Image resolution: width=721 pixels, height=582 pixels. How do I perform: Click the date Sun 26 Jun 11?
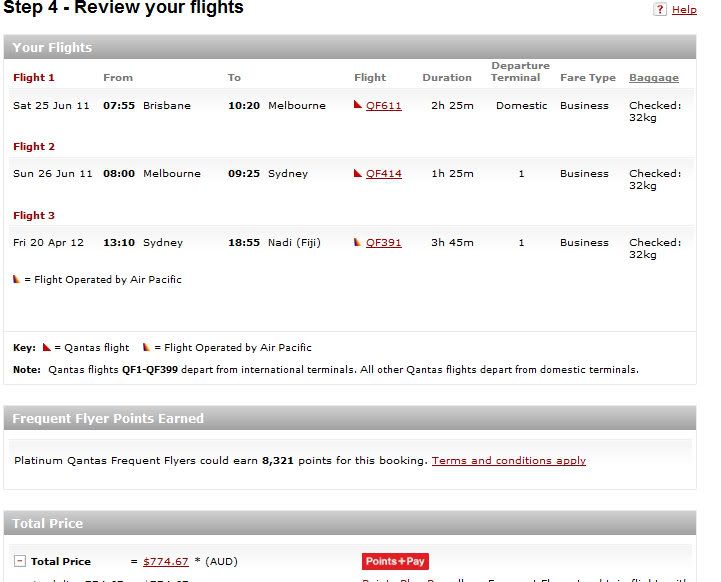pos(52,174)
